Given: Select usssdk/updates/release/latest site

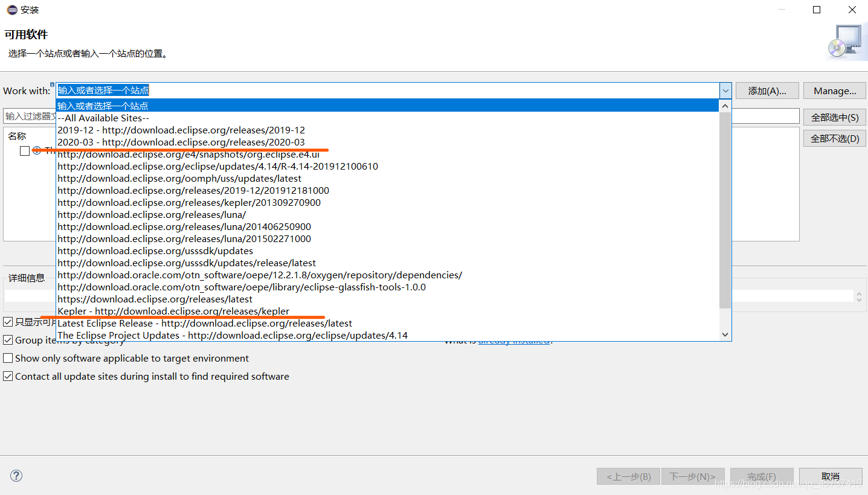Looking at the screenshot, I should (x=388, y=263).
